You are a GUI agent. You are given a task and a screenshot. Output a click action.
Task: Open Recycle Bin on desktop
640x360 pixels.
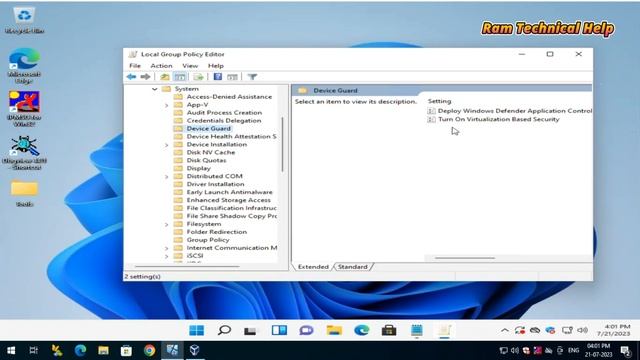pyautogui.click(x=24, y=20)
